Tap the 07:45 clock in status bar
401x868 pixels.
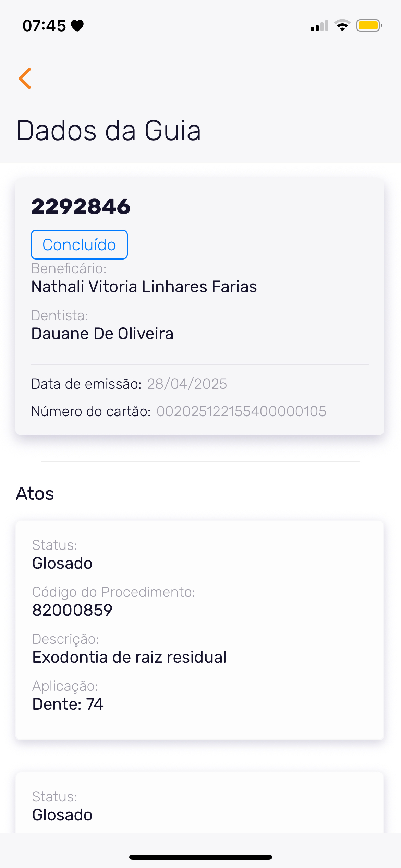44,26
